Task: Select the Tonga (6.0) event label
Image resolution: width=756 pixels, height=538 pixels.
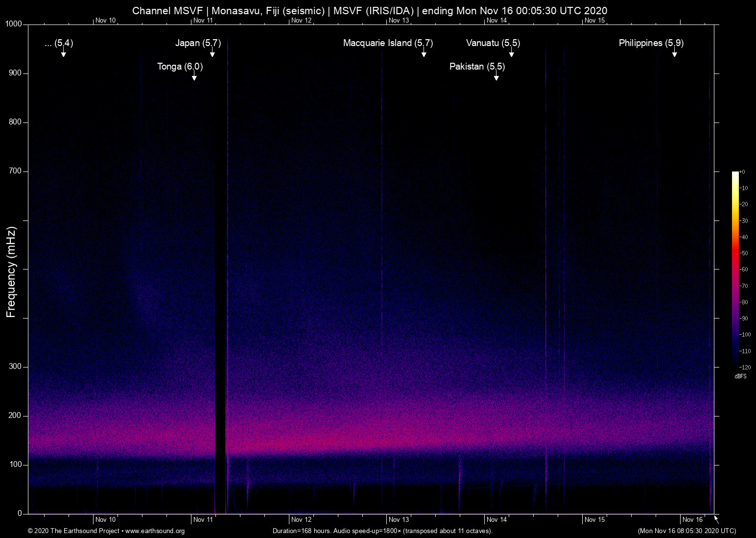Action: [180, 67]
